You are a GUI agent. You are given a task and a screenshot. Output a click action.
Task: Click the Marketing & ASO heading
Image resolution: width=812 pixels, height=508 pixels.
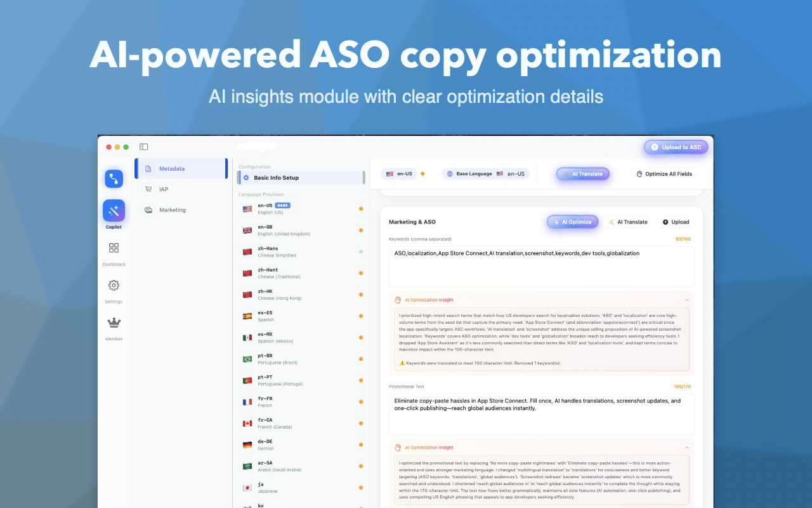[x=412, y=222]
